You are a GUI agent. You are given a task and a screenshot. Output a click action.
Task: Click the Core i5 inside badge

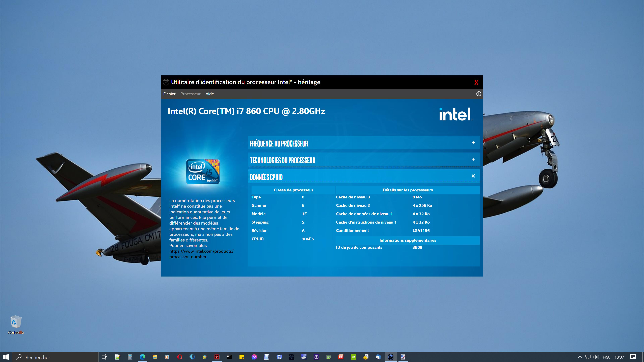[203, 172]
